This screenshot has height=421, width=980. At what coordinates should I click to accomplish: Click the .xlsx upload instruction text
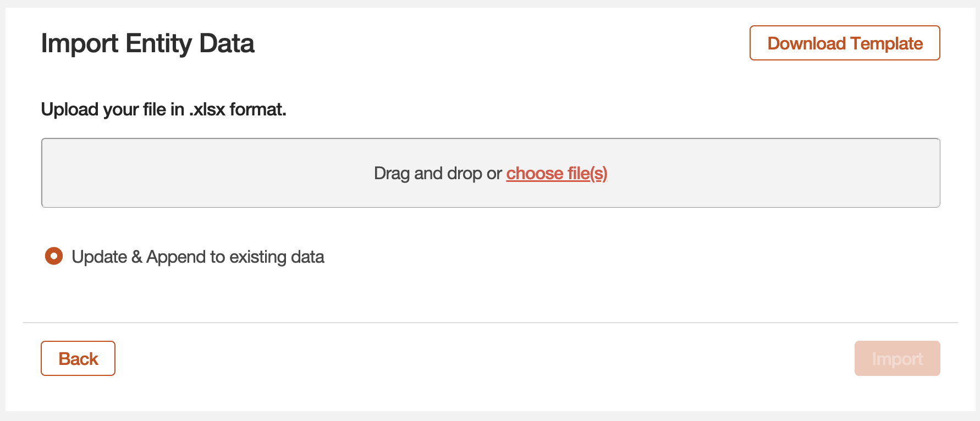click(163, 109)
